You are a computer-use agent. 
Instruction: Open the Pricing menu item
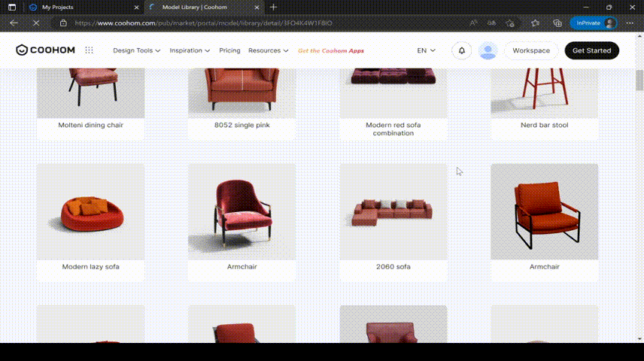[x=229, y=50]
